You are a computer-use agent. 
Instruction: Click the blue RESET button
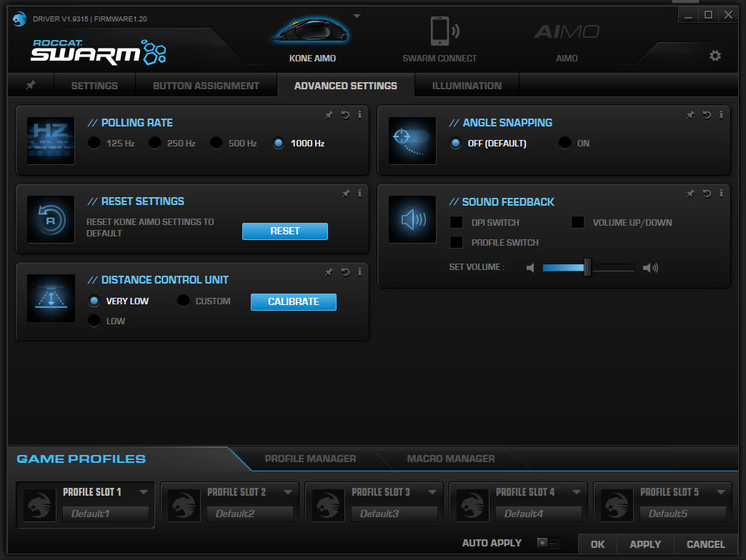[x=285, y=231]
